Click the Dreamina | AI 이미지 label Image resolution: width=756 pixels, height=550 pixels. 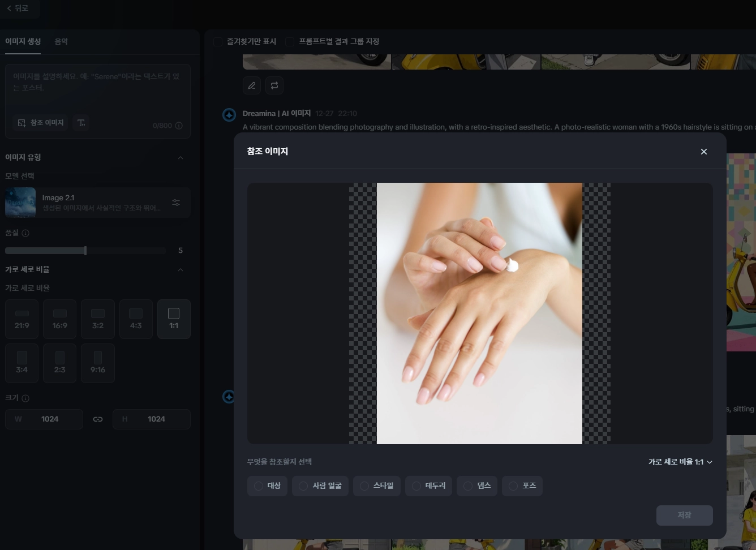click(277, 114)
